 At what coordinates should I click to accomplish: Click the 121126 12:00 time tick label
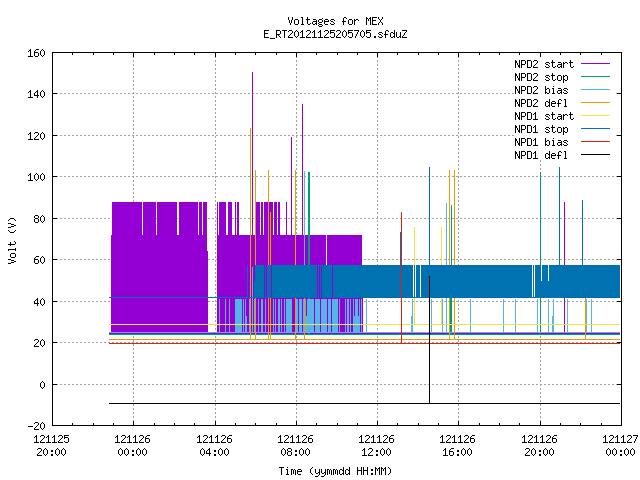pos(376,446)
